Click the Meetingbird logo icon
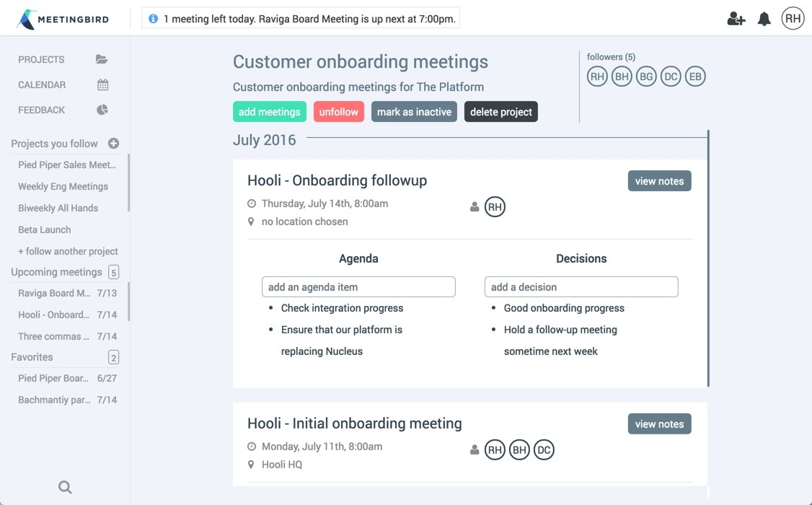The image size is (812, 505). (x=26, y=19)
